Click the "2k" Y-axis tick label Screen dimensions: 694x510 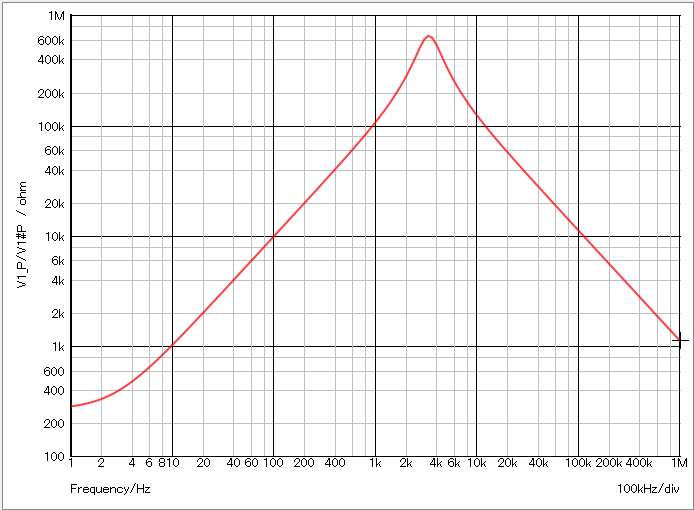point(58,314)
